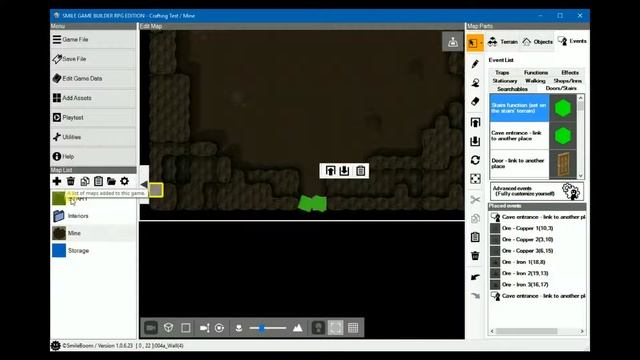Click the paste map icon in Map List
640x360 pixels.
click(98, 181)
